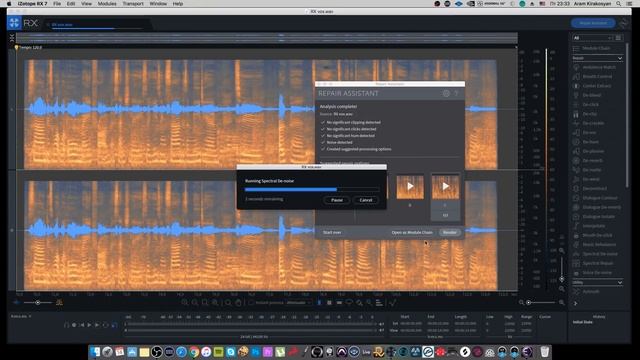
Task: Collapse the waveform overview bar
Action: pyautogui.click(x=12, y=38)
